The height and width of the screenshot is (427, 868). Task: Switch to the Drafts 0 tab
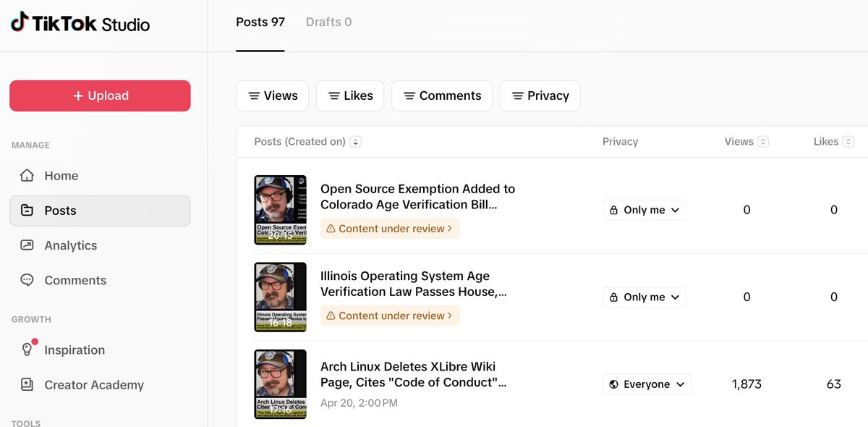click(329, 22)
